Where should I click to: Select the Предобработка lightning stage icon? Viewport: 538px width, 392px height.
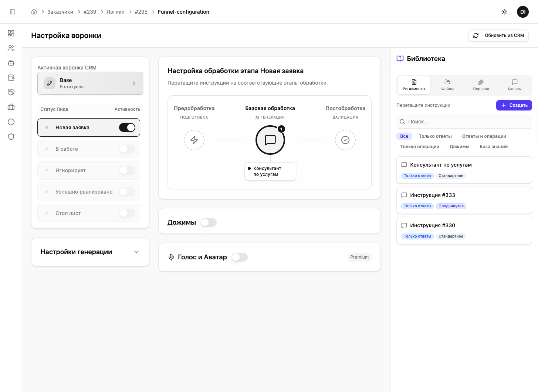tap(194, 140)
